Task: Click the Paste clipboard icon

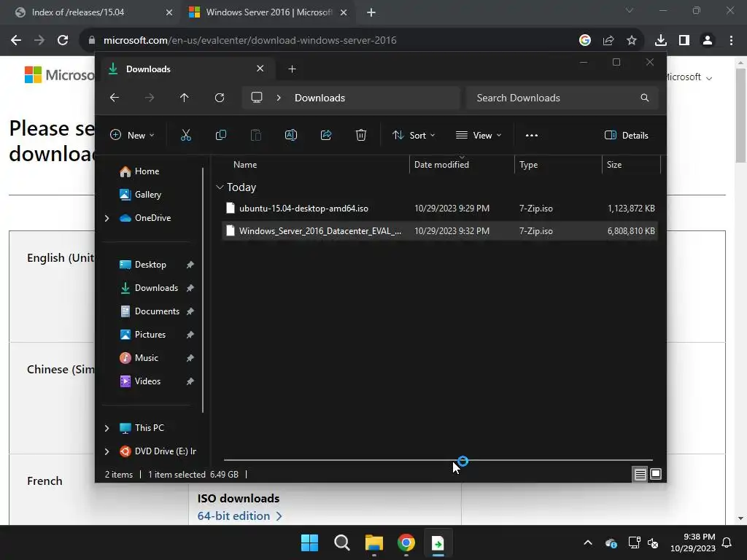Action: coord(256,135)
